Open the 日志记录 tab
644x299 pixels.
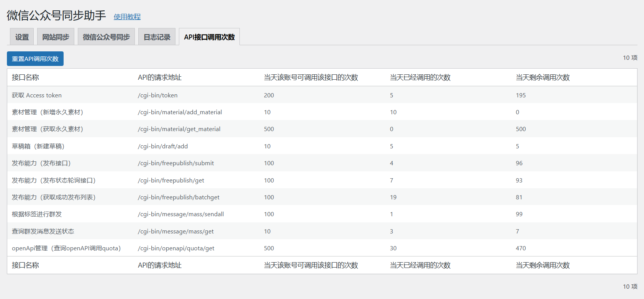[157, 37]
